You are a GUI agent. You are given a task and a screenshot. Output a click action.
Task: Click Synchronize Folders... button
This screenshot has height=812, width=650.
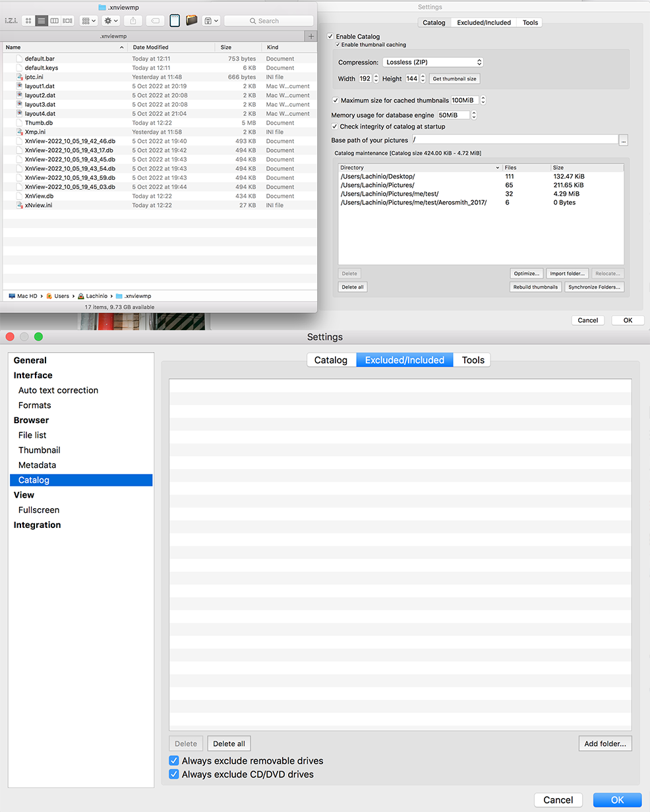tap(594, 287)
